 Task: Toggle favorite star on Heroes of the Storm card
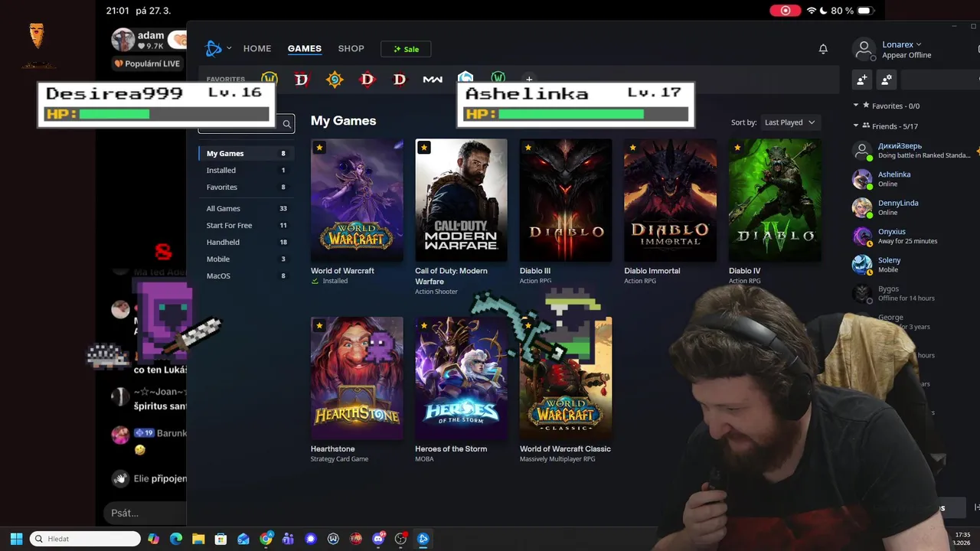pos(423,326)
